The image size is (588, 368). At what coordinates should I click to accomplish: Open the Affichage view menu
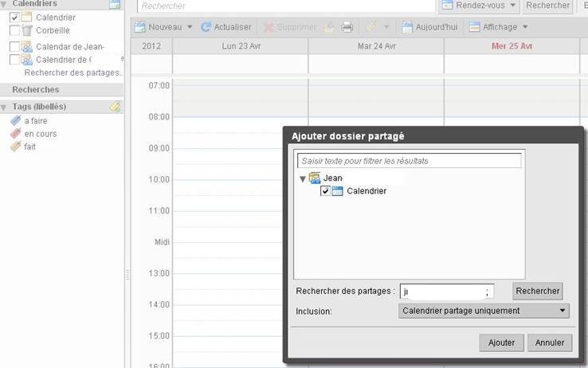point(499,27)
